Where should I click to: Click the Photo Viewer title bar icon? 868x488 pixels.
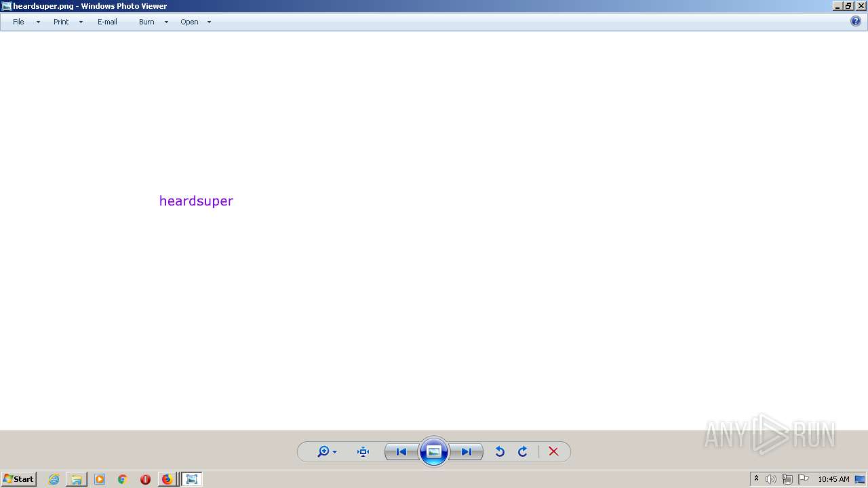click(x=6, y=6)
